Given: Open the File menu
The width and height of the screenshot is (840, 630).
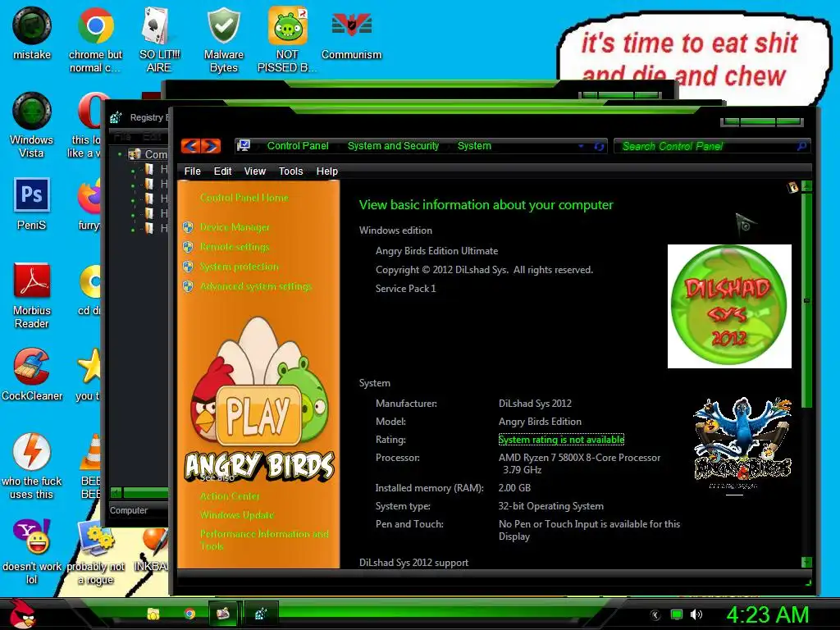Looking at the screenshot, I should tap(192, 171).
